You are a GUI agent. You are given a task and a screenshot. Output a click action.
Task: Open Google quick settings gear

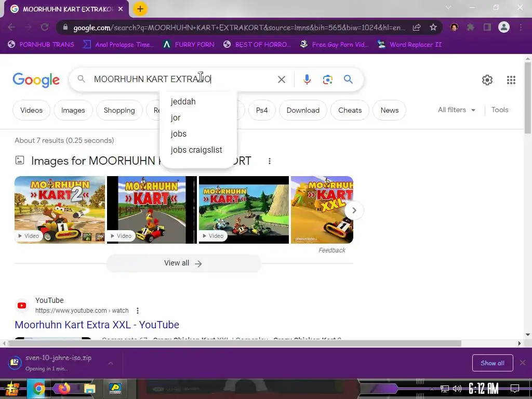point(487,80)
